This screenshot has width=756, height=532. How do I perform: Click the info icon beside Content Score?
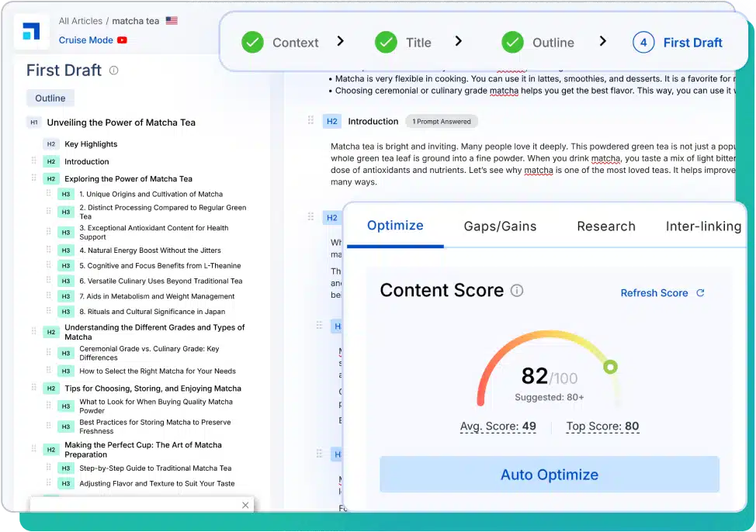pos(517,291)
